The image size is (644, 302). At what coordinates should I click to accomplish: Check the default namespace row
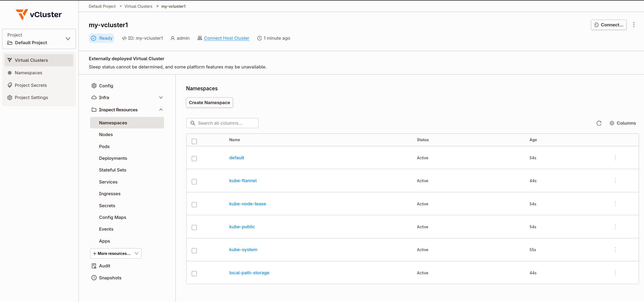pyautogui.click(x=194, y=158)
